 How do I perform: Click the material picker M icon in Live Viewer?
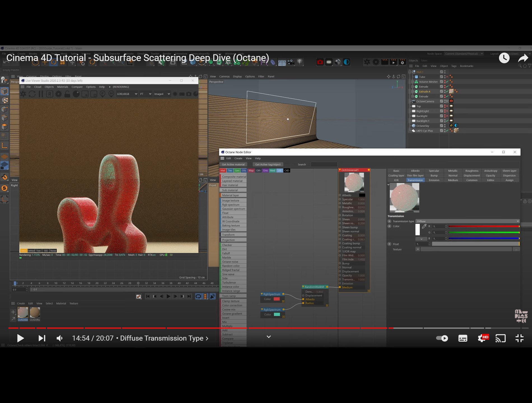click(111, 94)
